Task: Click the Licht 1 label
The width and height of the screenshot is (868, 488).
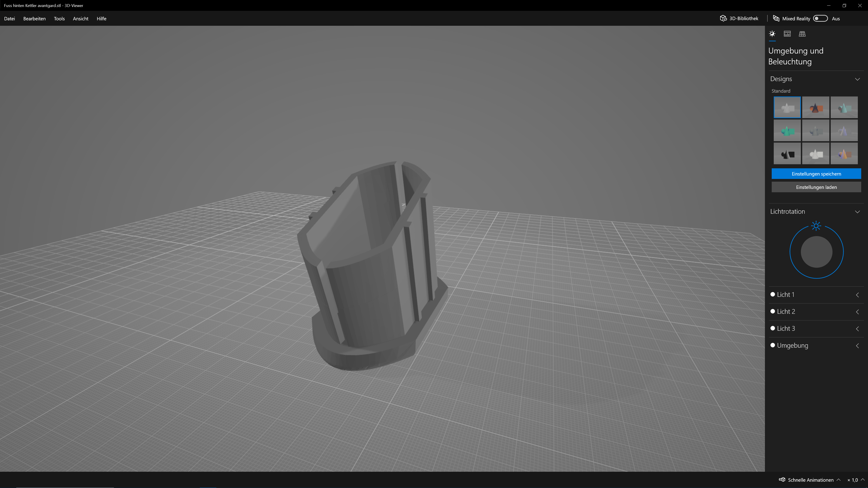Action: pos(785,295)
